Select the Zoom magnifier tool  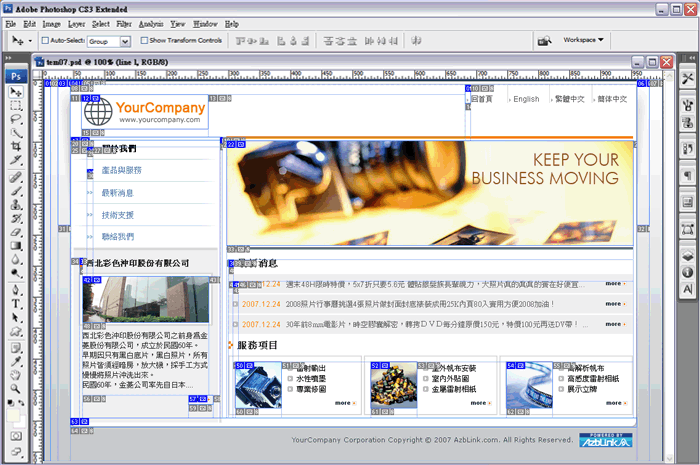click(16, 389)
